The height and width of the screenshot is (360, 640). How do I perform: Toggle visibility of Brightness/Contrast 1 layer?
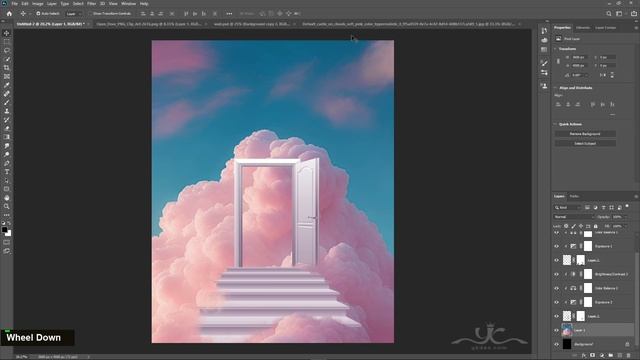(x=556, y=274)
